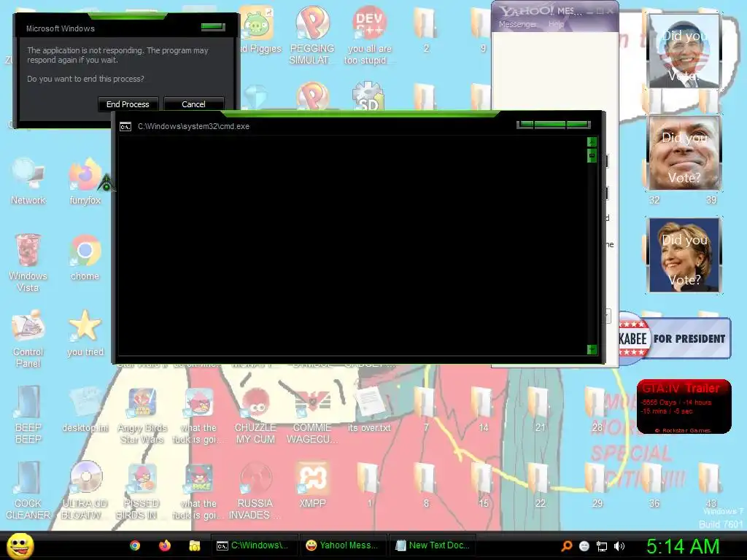Open the Network desktop icon

coord(28,181)
